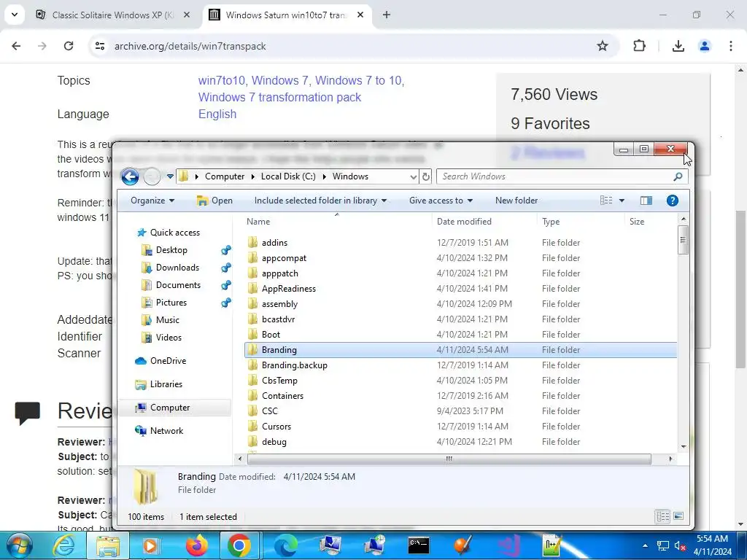The image size is (747, 560).
Task: Click the vertical scrollbar down arrow in file list
Action: [x=684, y=447]
